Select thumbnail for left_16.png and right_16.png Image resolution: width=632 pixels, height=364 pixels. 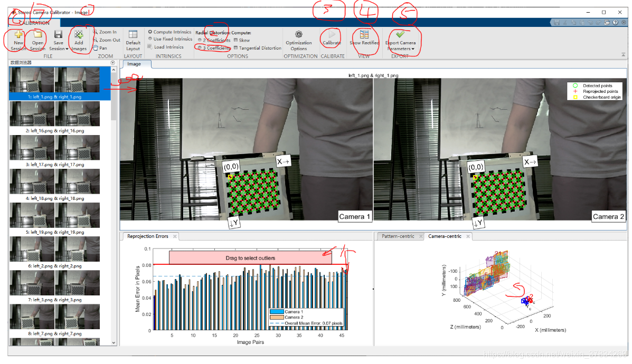coord(56,113)
